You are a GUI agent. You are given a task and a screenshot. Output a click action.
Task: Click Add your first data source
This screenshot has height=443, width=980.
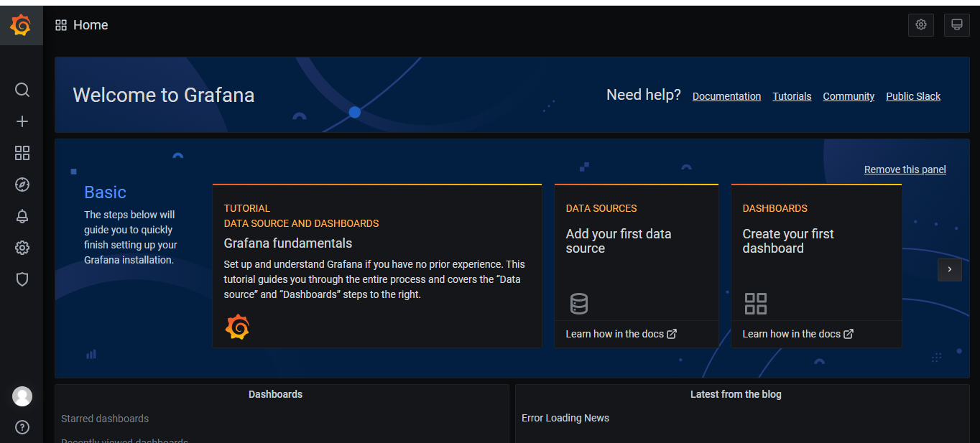point(619,241)
